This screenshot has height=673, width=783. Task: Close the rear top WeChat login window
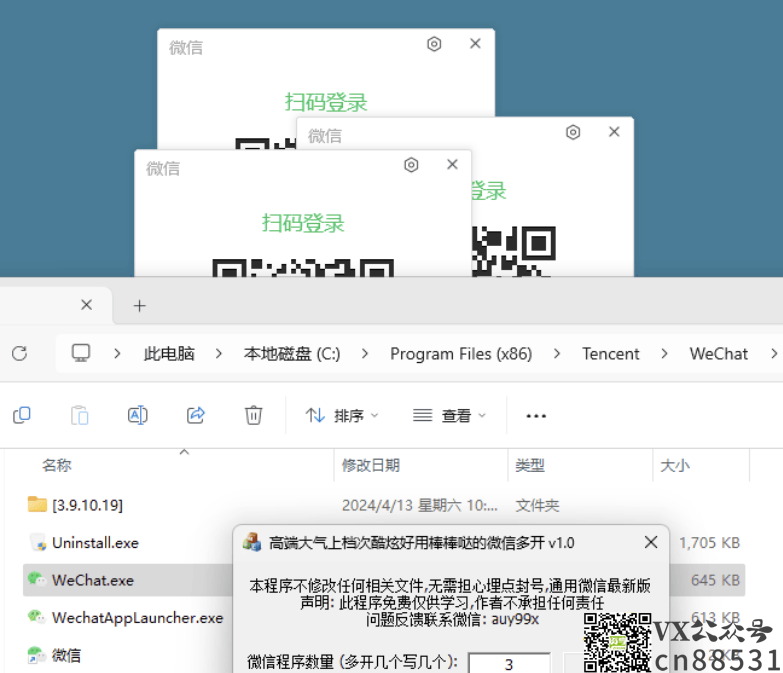pyautogui.click(x=475, y=43)
